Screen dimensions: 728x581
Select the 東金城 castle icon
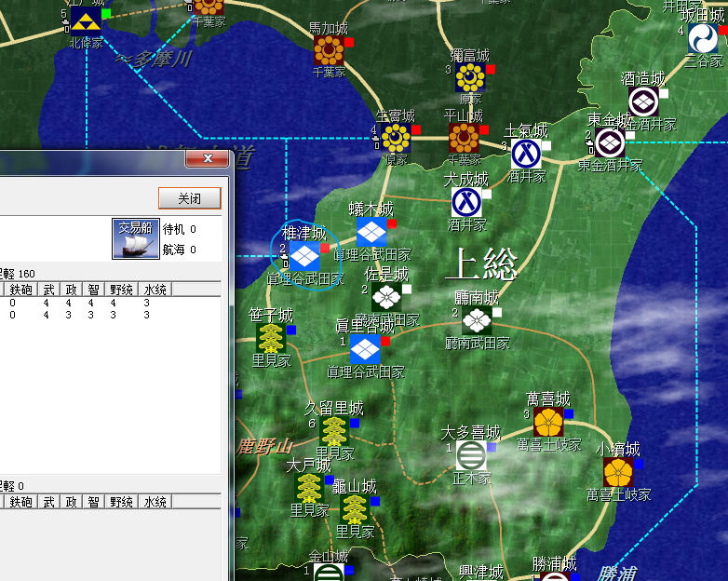(610, 142)
